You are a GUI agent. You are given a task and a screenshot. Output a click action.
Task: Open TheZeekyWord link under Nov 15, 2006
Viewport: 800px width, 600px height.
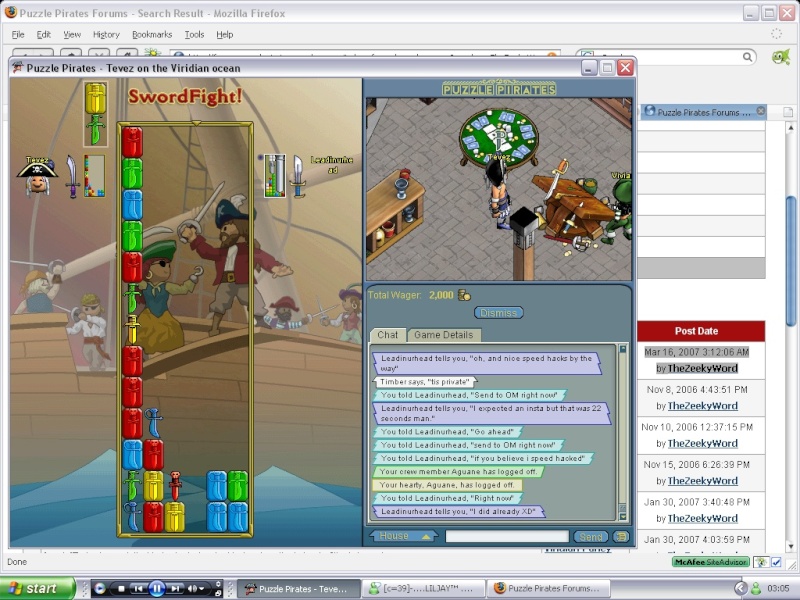[703, 481]
